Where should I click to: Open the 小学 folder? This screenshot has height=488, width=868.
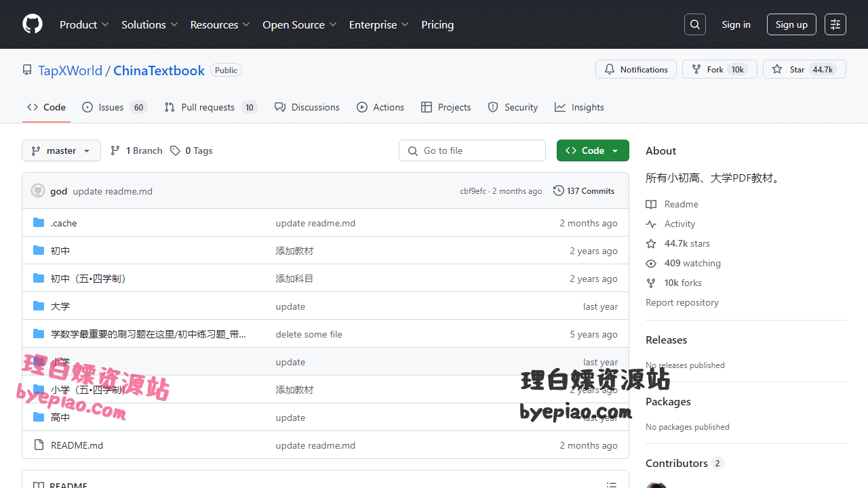click(x=60, y=362)
